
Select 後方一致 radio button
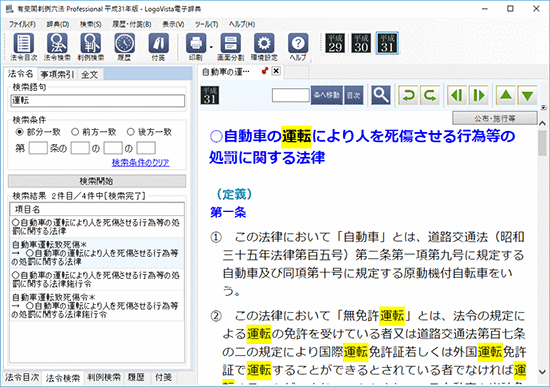click(x=130, y=132)
